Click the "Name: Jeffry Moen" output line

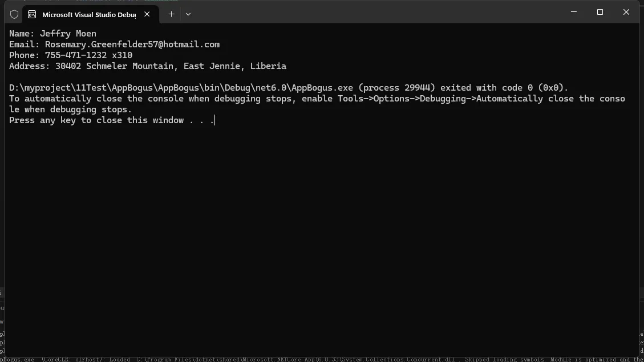[x=52, y=34]
